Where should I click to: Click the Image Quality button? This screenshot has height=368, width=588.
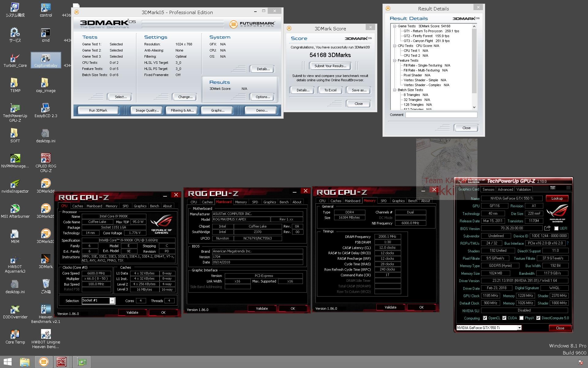147,110
